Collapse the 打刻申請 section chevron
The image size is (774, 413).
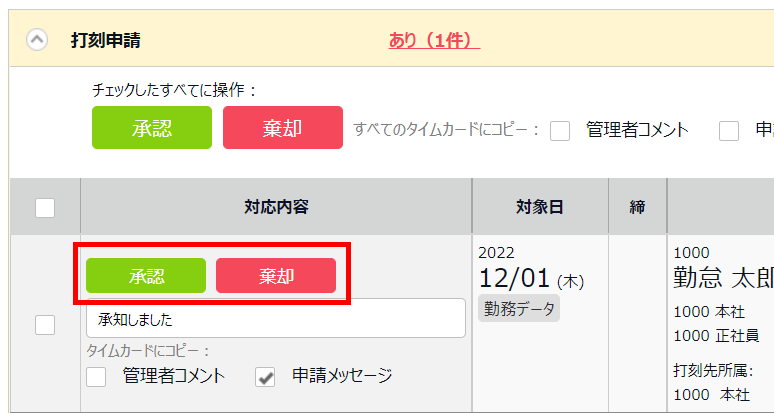coord(37,40)
